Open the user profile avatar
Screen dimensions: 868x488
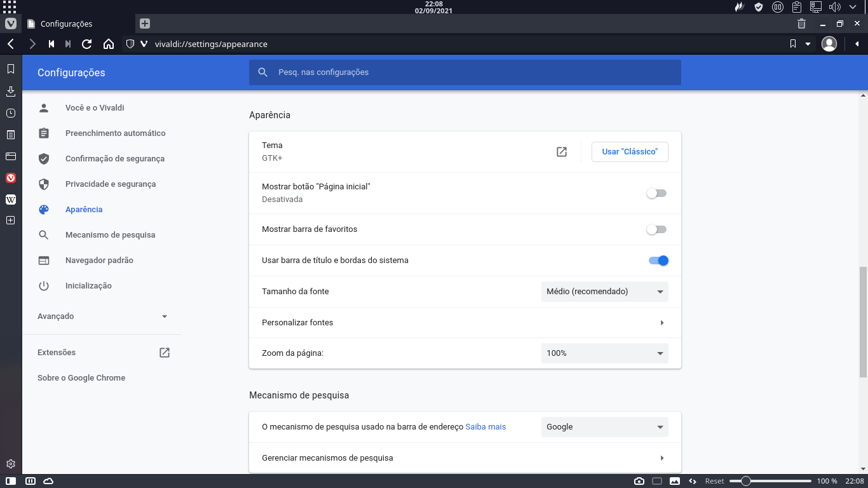pyautogui.click(x=829, y=44)
